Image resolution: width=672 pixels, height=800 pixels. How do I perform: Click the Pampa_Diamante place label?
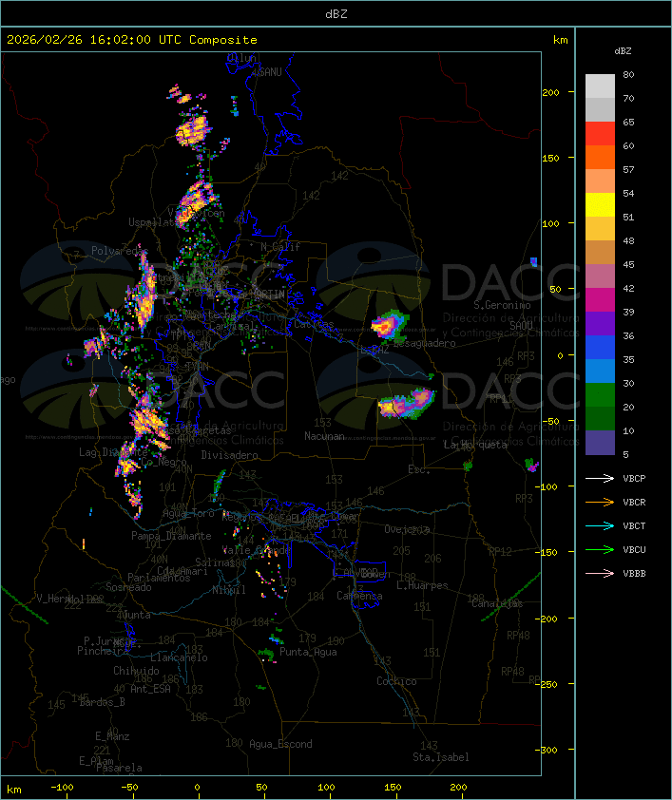[x=171, y=536]
